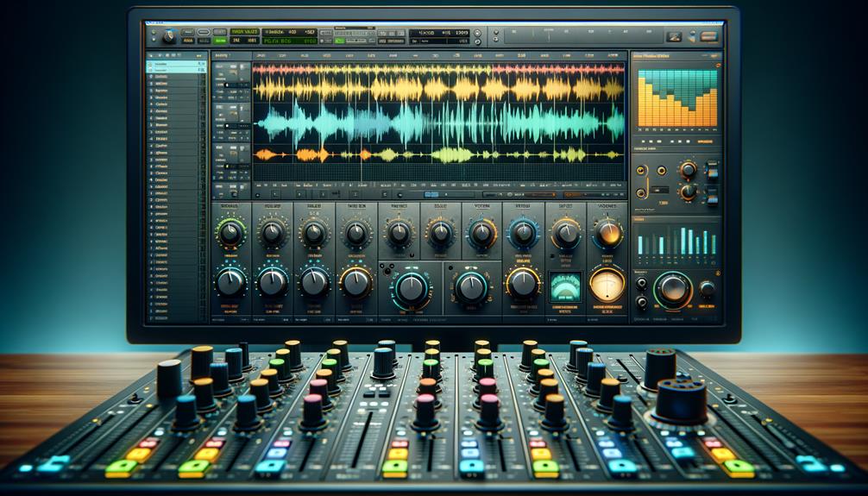The image size is (868, 496).
Task: Click the timeline ruler above the waveforms
Action: point(439,56)
